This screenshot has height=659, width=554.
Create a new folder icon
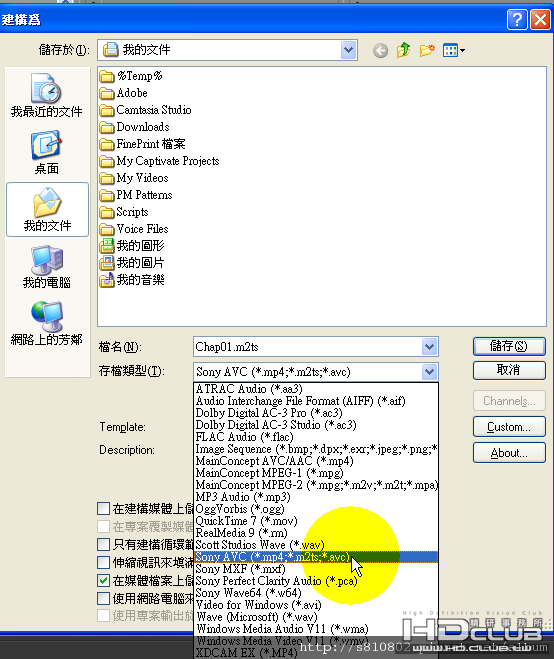(x=427, y=50)
